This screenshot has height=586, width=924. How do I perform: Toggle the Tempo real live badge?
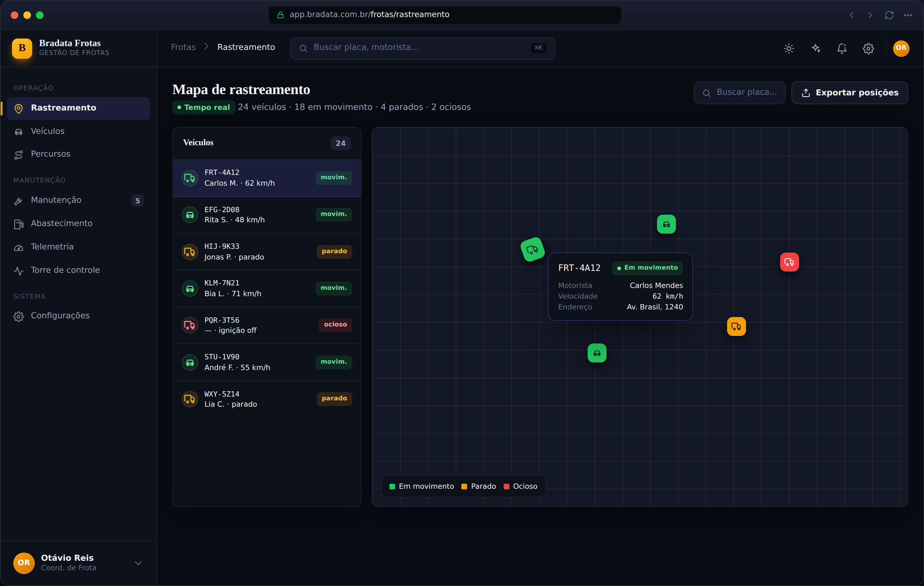[203, 107]
